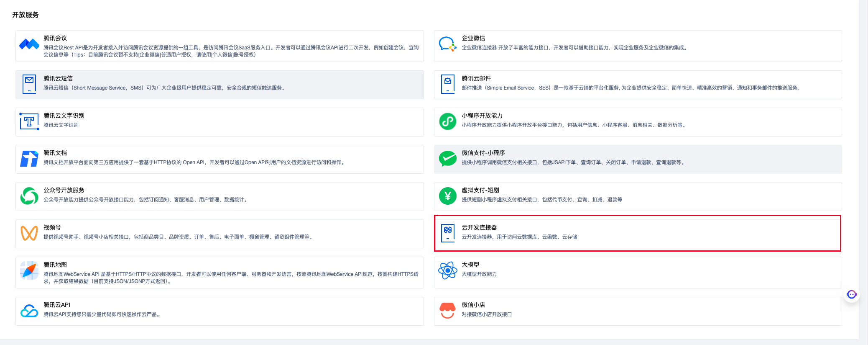Click the 腾讯云短信 envelope icon
The image size is (868, 345).
tap(29, 85)
